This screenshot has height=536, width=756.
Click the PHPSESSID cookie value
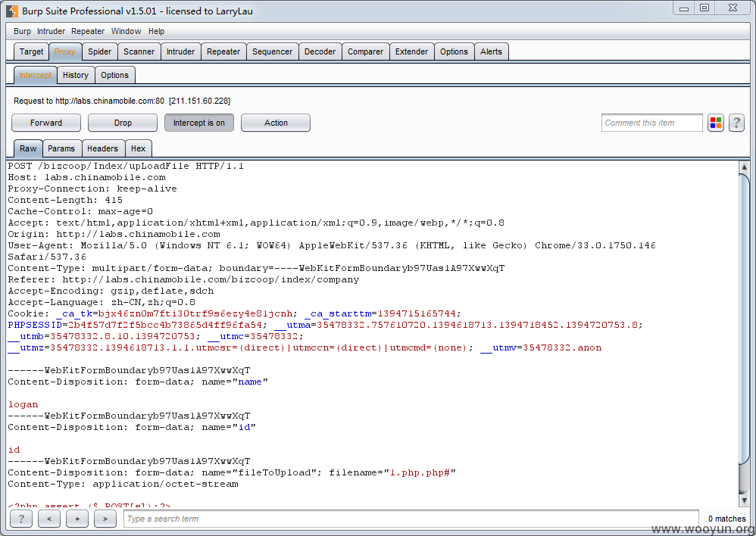tap(164, 325)
